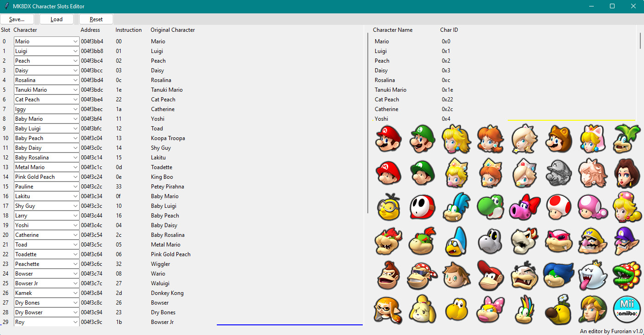Select the Inkling Girl icon
This screenshot has height=335, width=644.
[x=388, y=309]
